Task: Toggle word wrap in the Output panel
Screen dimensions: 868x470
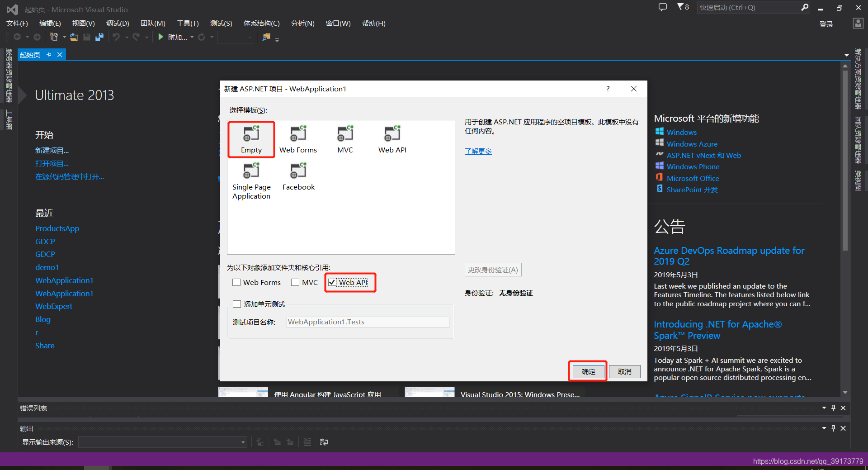Action: coord(324,442)
